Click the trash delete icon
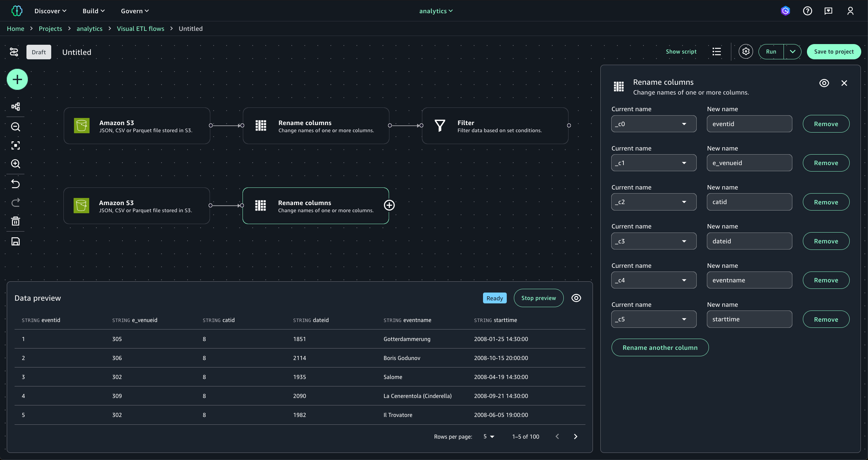This screenshot has height=460, width=868. [x=16, y=221]
